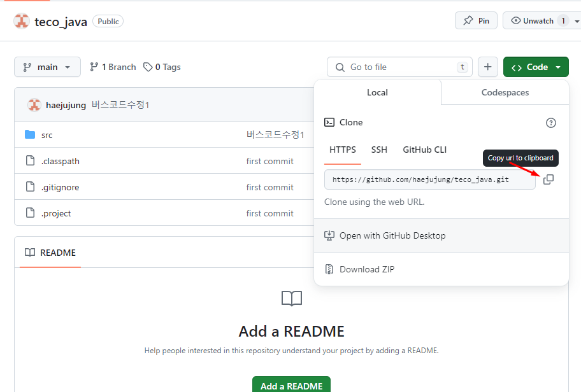Expand the Unwatch options dropdown arrow
The image size is (581, 392).
(576, 22)
